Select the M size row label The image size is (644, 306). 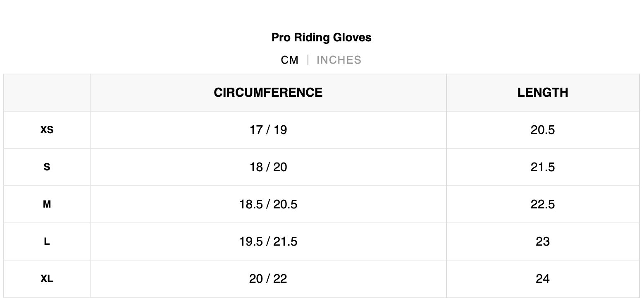click(47, 204)
